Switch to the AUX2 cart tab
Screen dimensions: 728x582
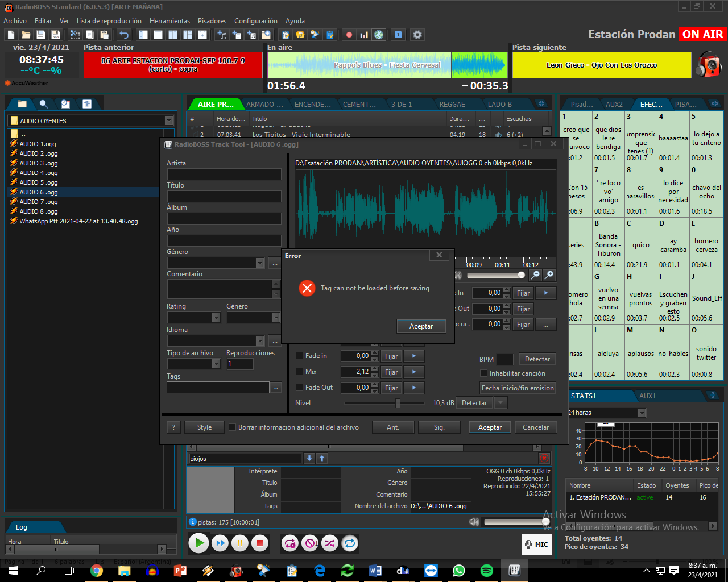click(614, 105)
